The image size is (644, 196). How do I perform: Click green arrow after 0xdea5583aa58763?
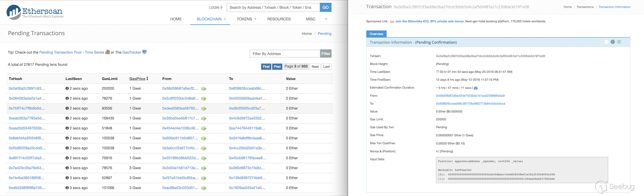204,108
